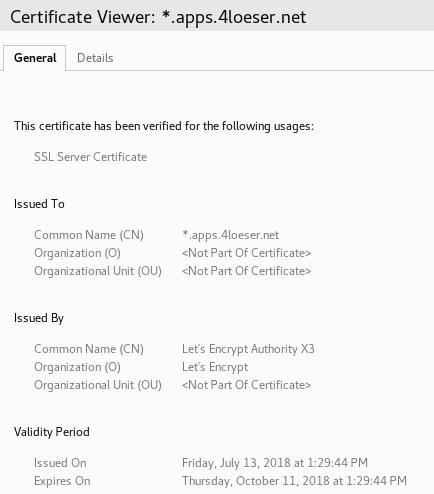Screen dimensions: 434x494
Task: Click the Expires On label
Action: pos(62,481)
